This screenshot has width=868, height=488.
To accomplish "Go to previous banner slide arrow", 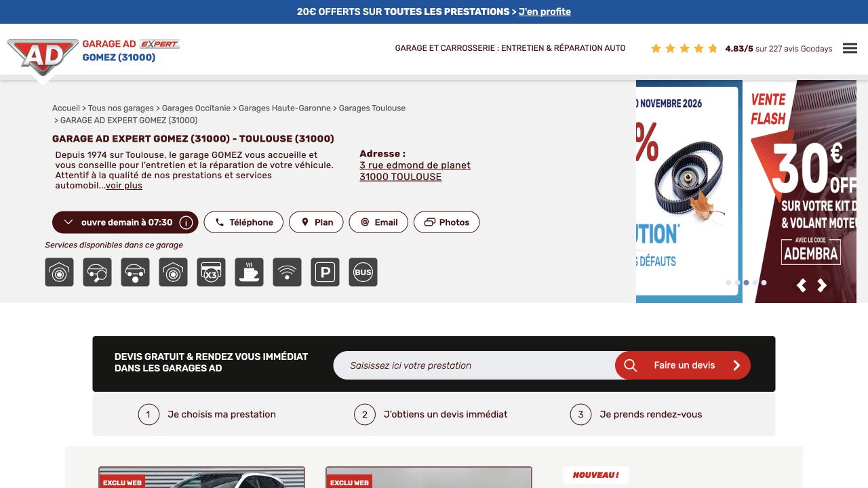I will (x=802, y=285).
